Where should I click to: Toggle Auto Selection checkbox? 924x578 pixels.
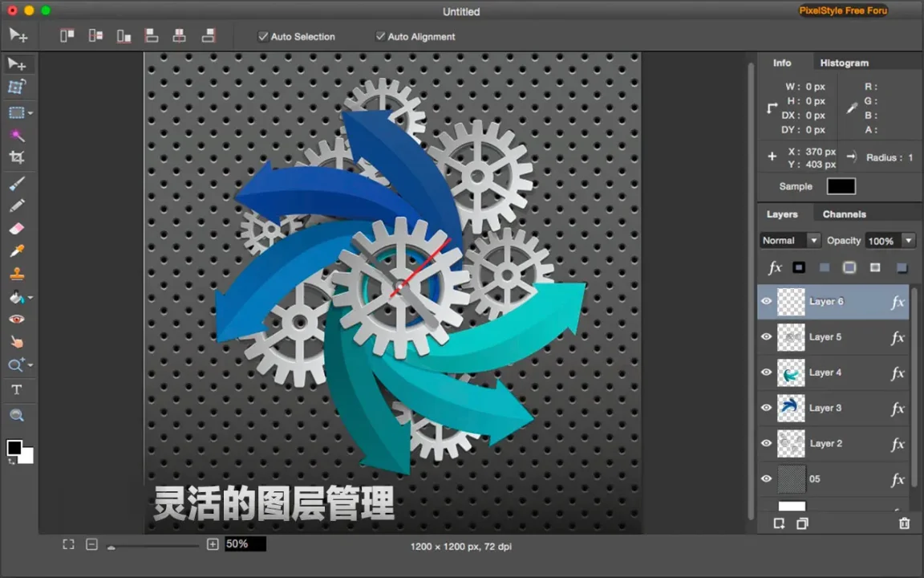263,37
